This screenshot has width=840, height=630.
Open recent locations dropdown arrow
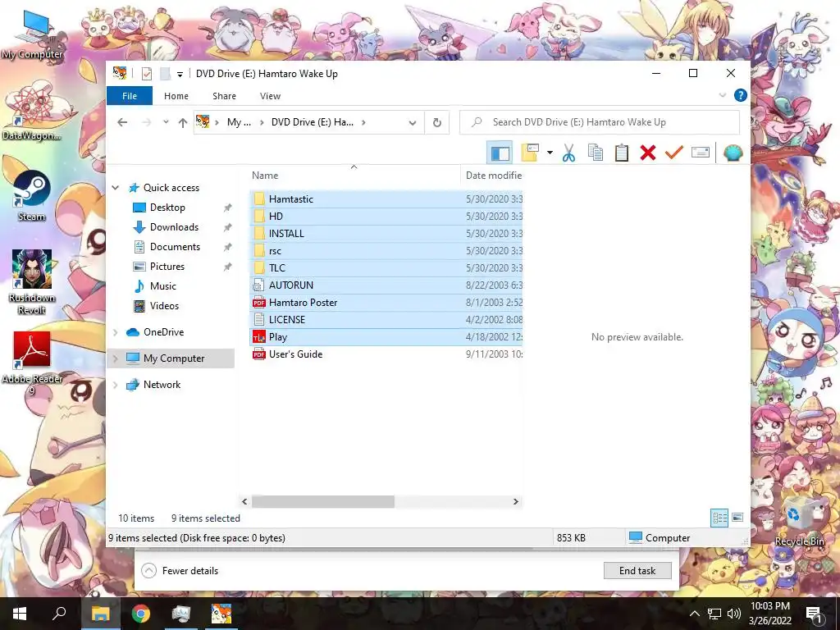point(166,122)
